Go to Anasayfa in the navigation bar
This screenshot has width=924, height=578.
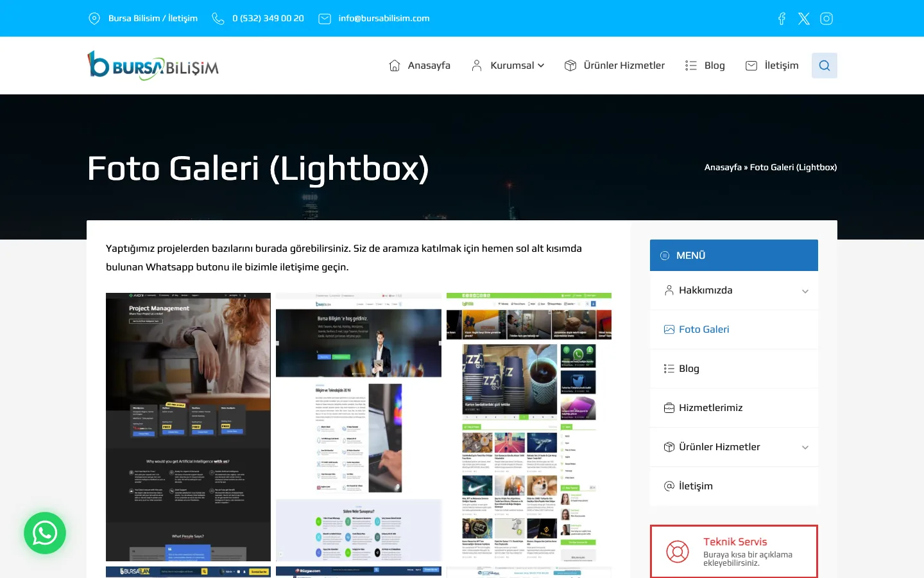429,66
